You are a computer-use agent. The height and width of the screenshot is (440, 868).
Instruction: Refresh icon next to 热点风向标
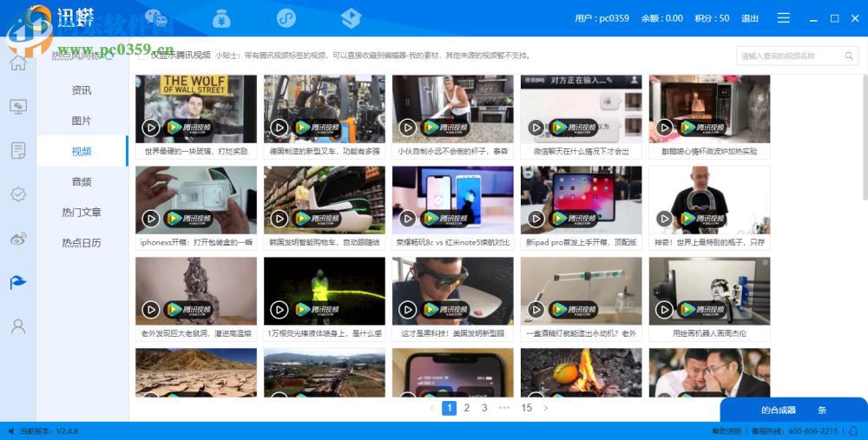(109, 56)
